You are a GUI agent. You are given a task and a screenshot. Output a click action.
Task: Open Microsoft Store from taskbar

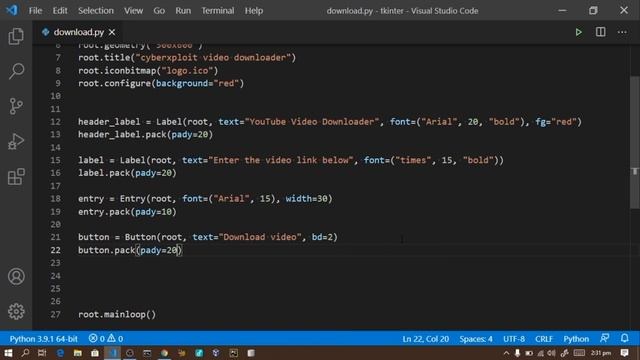tap(95, 353)
